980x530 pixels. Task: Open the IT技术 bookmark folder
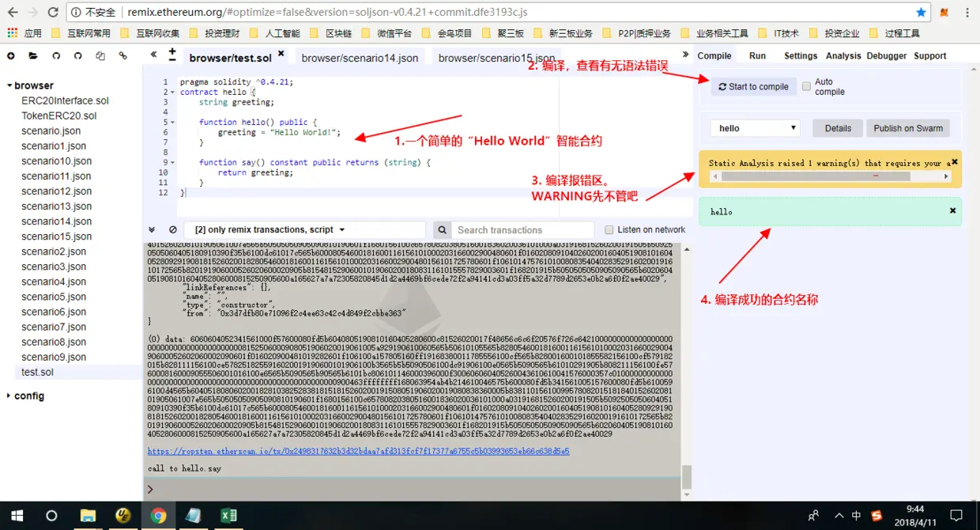(778, 33)
